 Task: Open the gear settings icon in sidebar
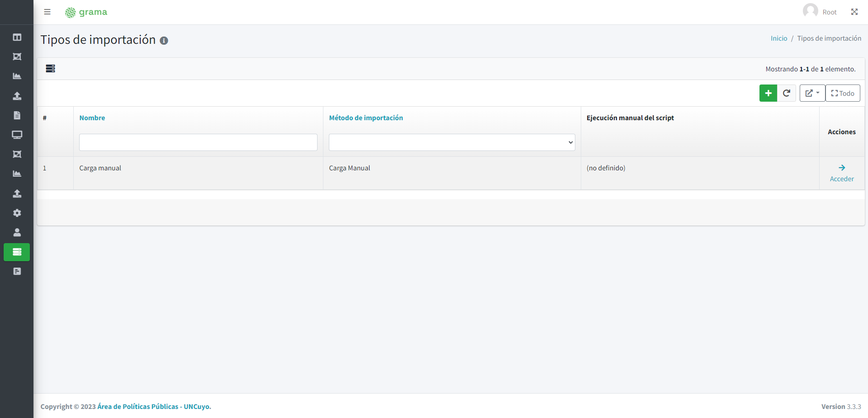(17, 213)
